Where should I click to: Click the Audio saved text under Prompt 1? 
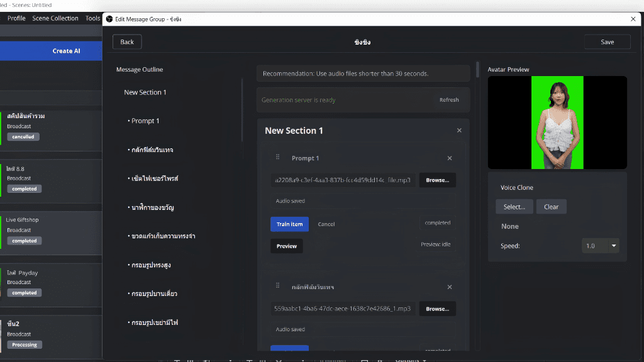point(291,200)
